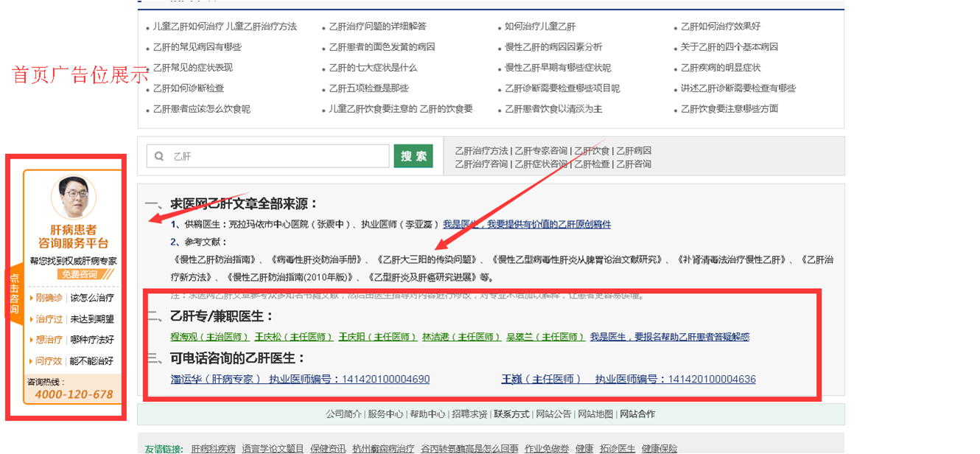Click the orange arrow beside 想治疗
Image resolution: width=980 pixels, height=454 pixels.
tap(31, 340)
